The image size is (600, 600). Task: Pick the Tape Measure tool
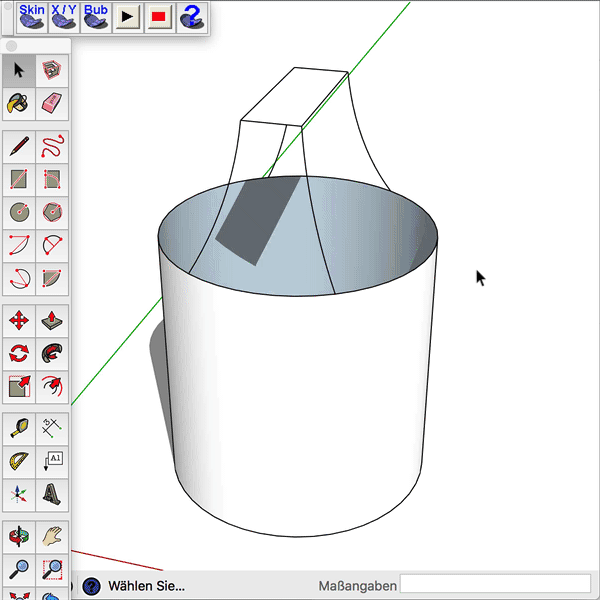(19, 429)
